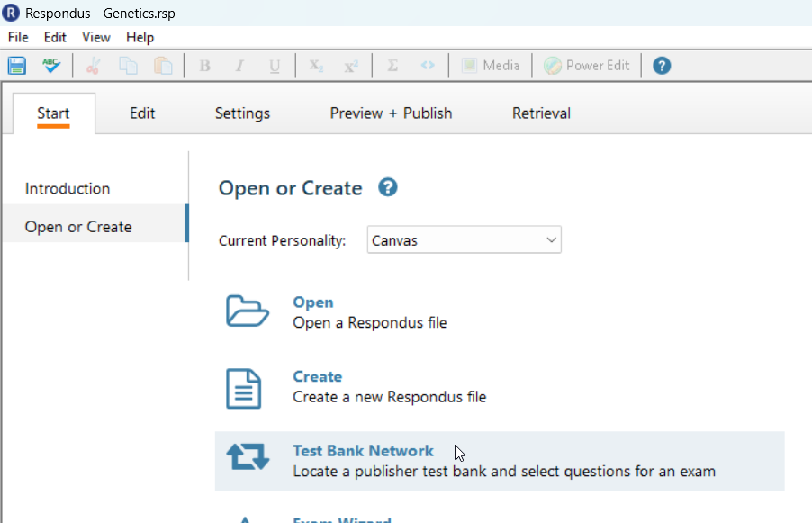
Task: Apply subscript formatting
Action: pos(315,65)
